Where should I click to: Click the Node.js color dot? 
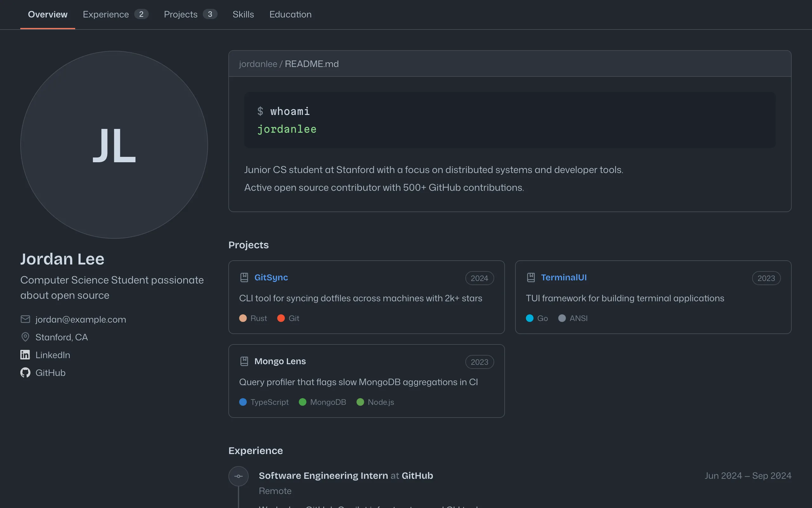[x=360, y=402]
